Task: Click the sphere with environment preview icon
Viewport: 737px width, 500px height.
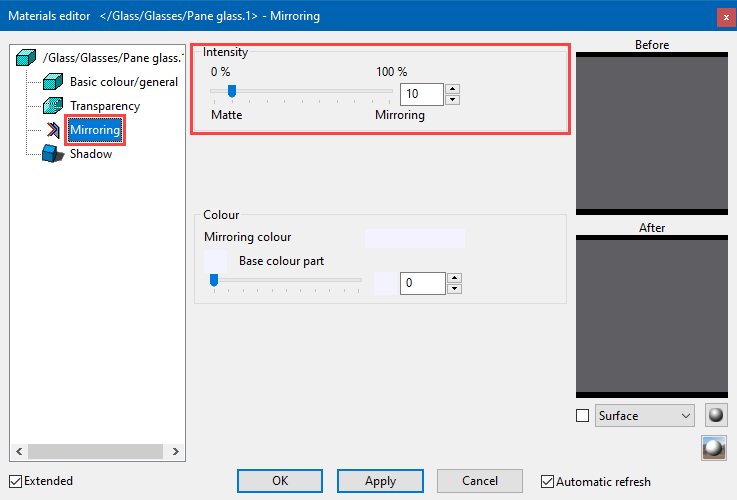Action: click(714, 447)
